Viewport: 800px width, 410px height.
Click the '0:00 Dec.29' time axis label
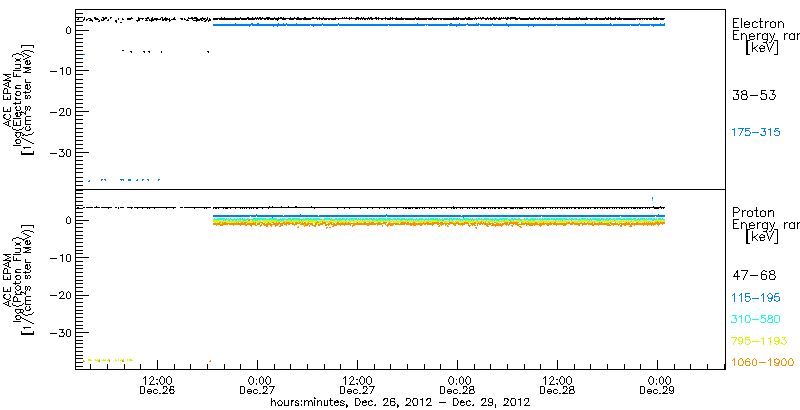pyautogui.click(x=658, y=387)
